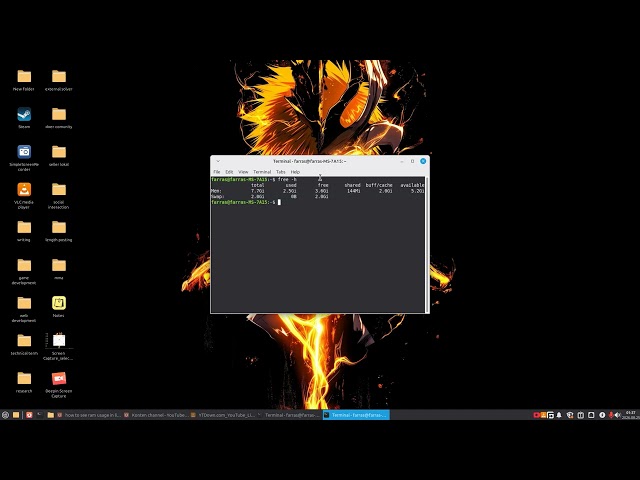Image resolution: width=640 pixels, height=480 pixels.
Task: Open the research folder on desktop
Action: (x=24, y=382)
